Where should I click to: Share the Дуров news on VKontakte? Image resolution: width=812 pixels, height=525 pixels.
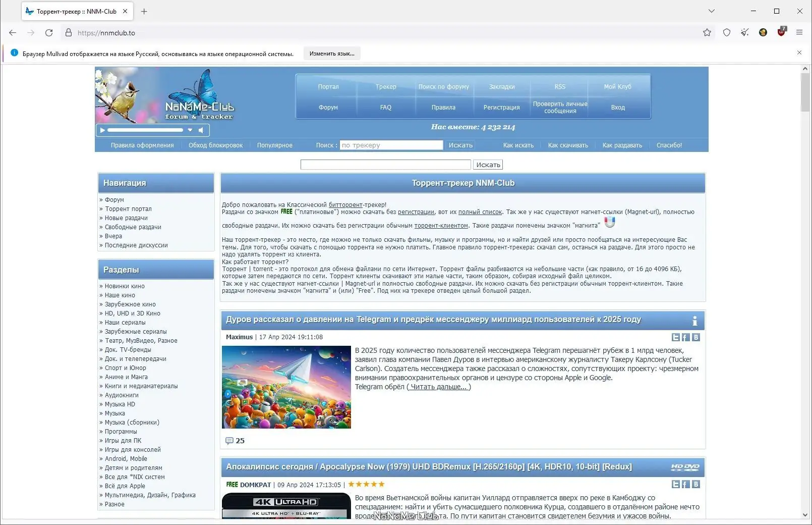(696, 337)
